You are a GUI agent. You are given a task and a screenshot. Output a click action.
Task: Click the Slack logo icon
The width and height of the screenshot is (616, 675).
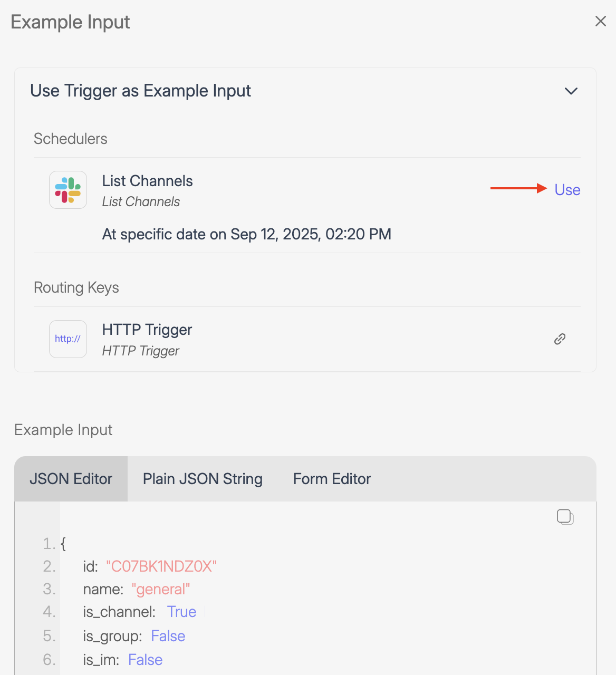pyautogui.click(x=68, y=190)
